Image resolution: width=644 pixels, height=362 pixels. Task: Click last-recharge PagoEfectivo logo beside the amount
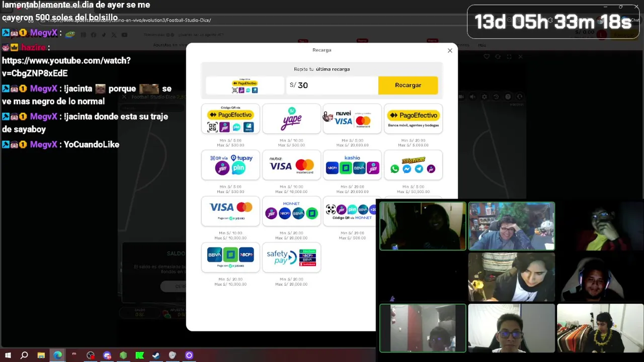(245, 85)
